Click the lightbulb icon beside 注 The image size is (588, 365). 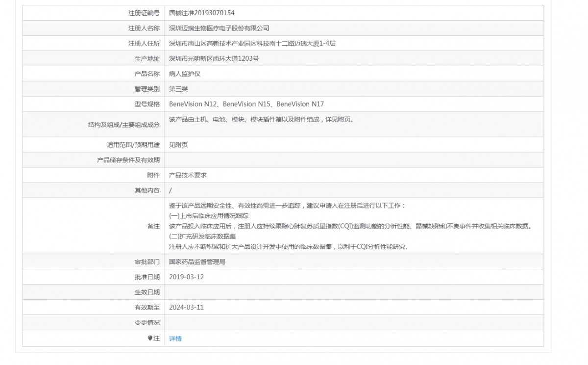150,339
